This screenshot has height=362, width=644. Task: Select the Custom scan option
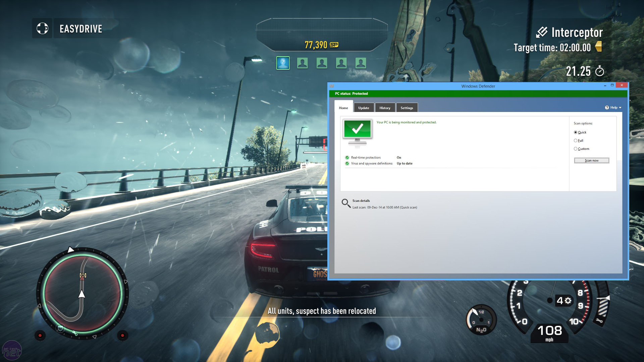(576, 149)
